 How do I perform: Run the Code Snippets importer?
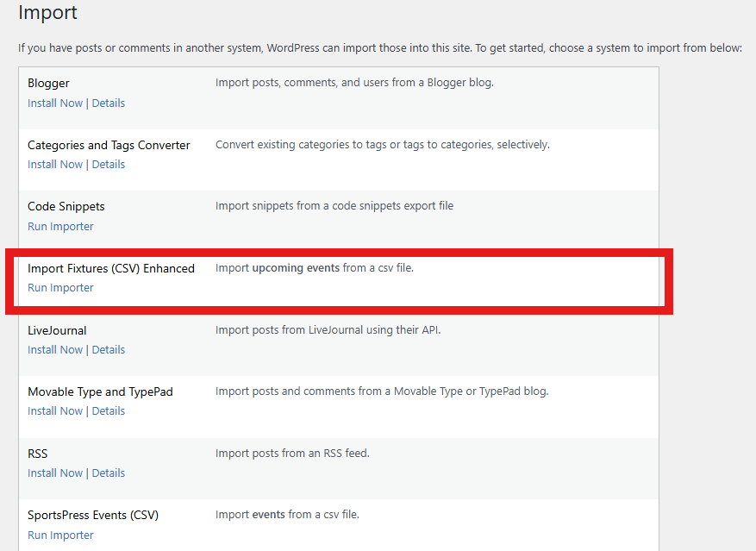(x=60, y=226)
